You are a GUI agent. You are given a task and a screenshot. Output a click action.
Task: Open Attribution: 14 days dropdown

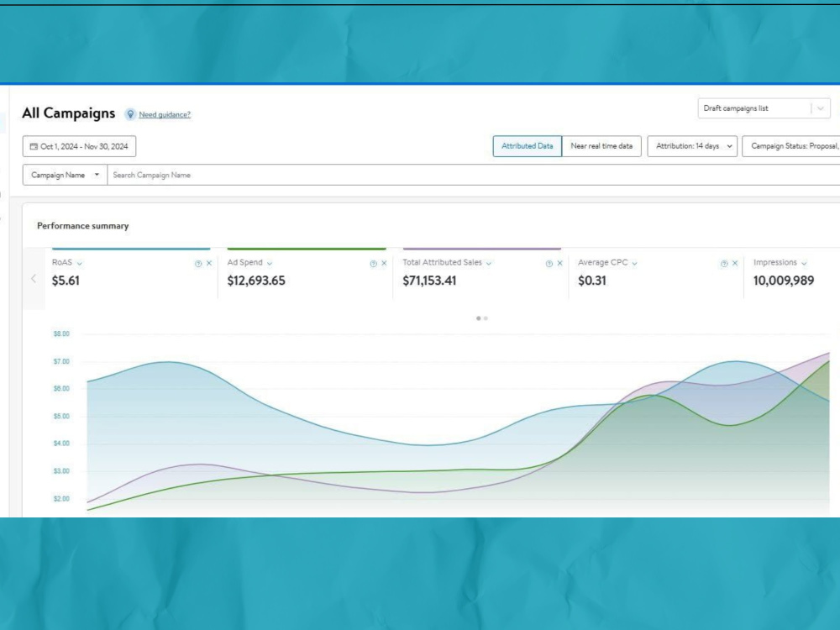(x=693, y=145)
